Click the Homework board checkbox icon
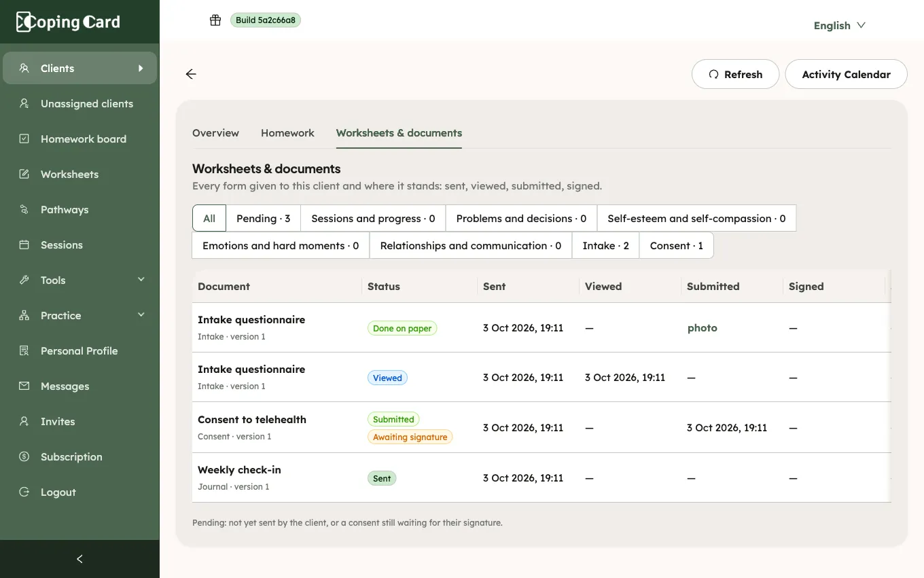 [24, 139]
